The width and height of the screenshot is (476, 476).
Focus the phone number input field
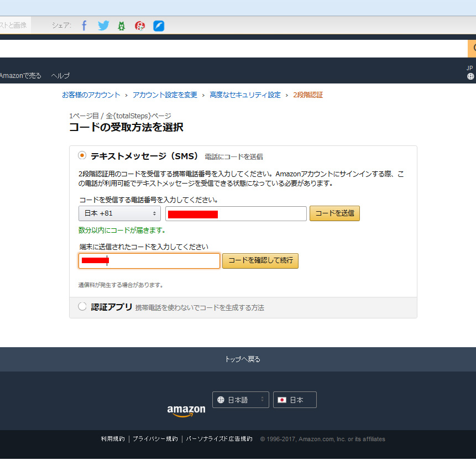click(x=236, y=214)
